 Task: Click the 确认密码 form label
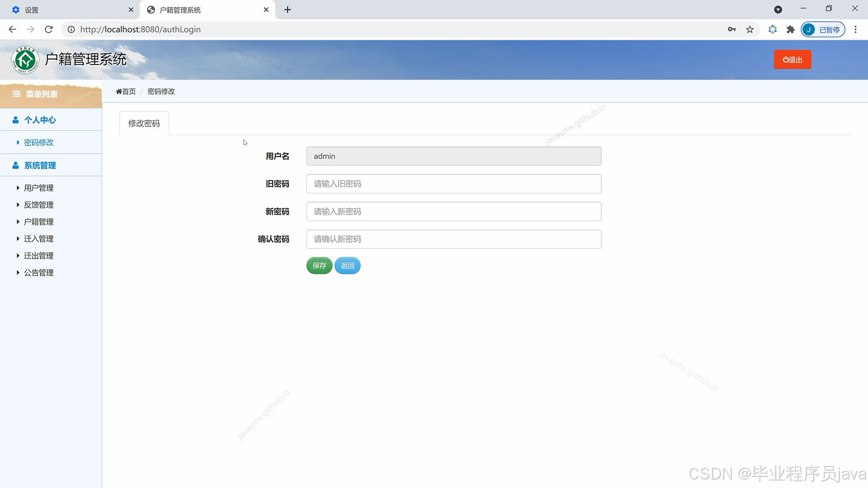click(273, 239)
